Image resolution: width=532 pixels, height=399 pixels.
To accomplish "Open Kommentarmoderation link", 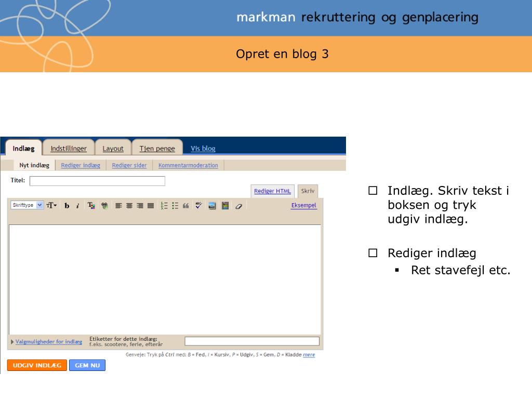I will click(x=188, y=165).
